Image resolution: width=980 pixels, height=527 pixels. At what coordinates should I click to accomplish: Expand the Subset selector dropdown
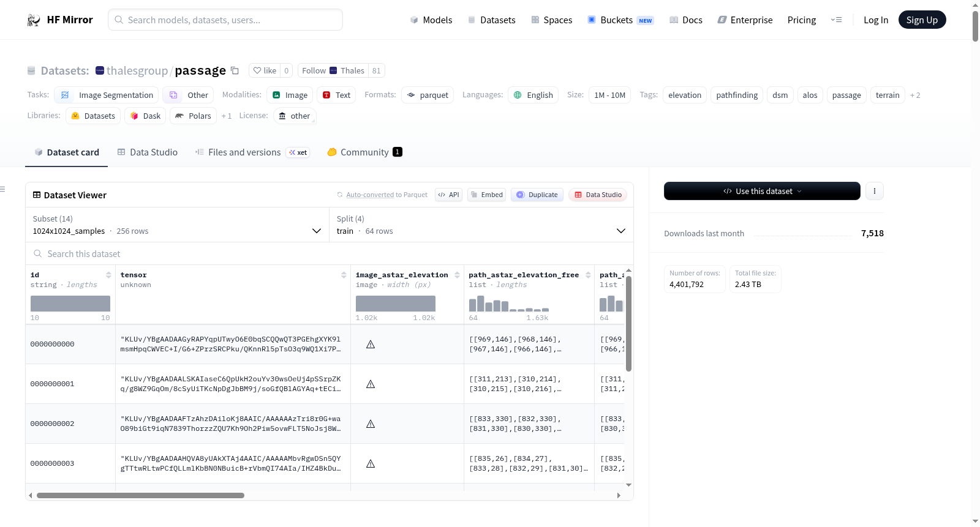tap(177, 225)
